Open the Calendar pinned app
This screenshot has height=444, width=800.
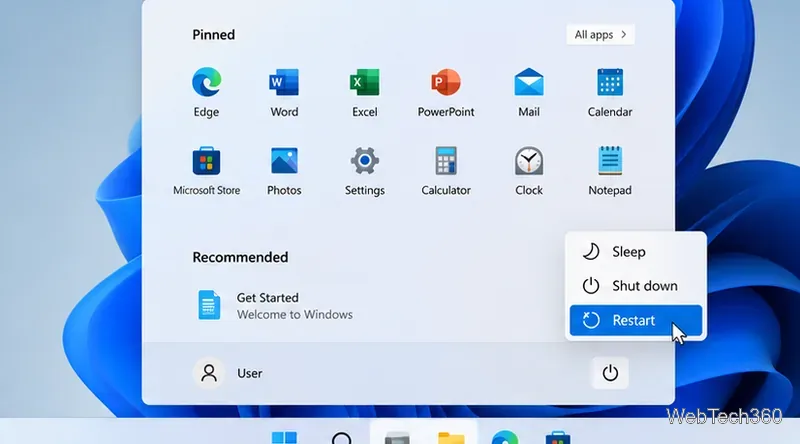pyautogui.click(x=610, y=92)
